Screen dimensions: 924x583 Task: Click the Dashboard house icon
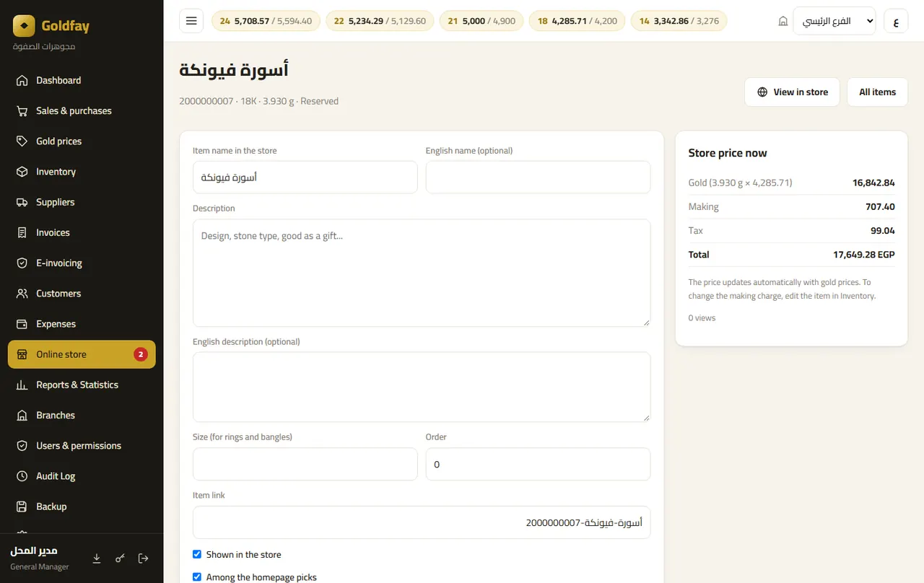coord(22,81)
